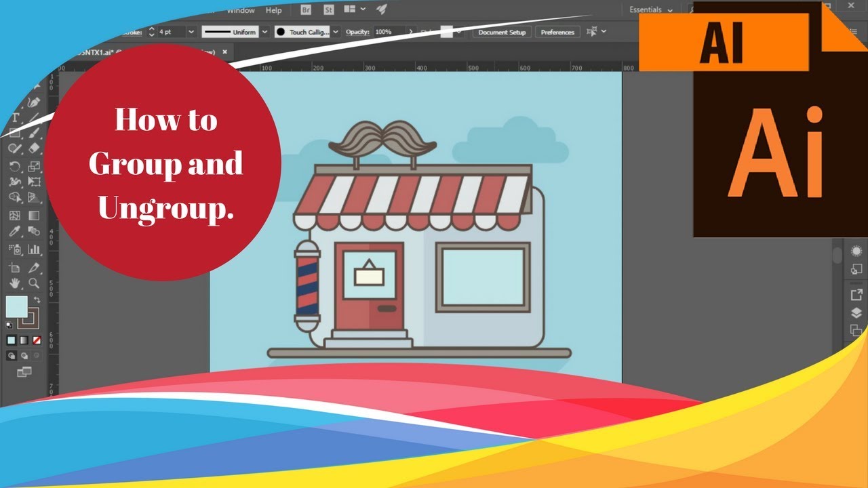Open the Window menu
The height and width of the screenshot is (488, 868).
pos(241,10)
